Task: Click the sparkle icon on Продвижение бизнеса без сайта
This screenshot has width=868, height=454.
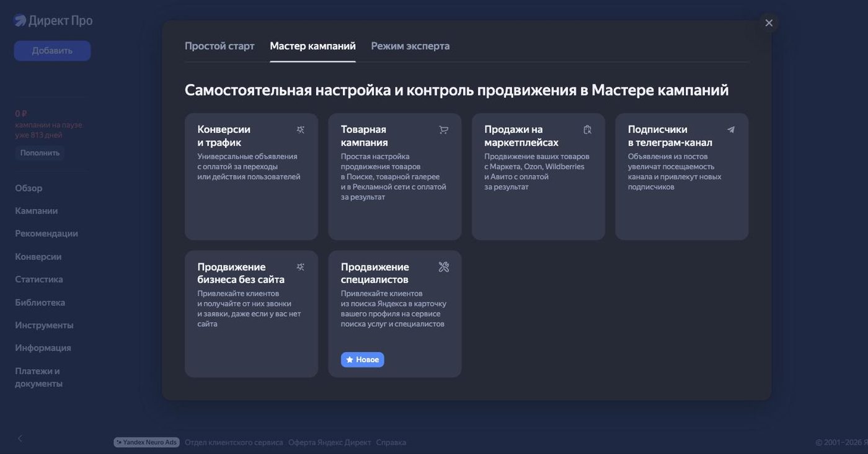Action: (x=301, y=267)
